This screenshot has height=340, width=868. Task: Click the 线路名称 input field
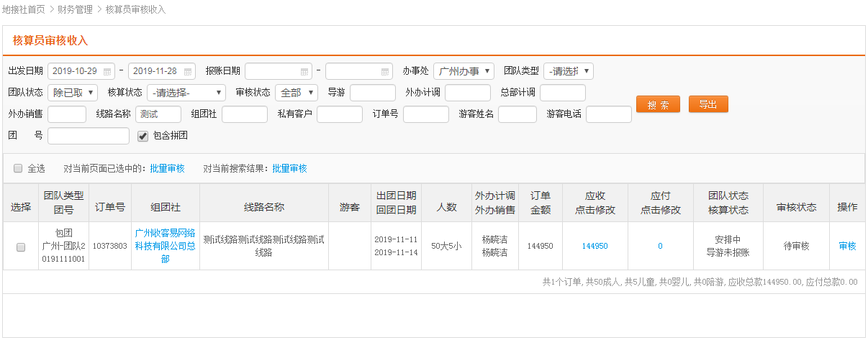(x=158, y=114)
